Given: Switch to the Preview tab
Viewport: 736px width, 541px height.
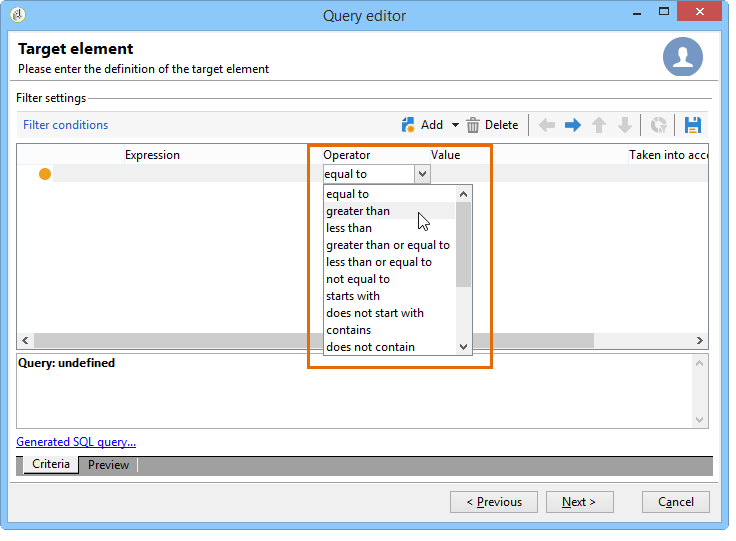Looking at the screenshot, I should coord(108,465).
